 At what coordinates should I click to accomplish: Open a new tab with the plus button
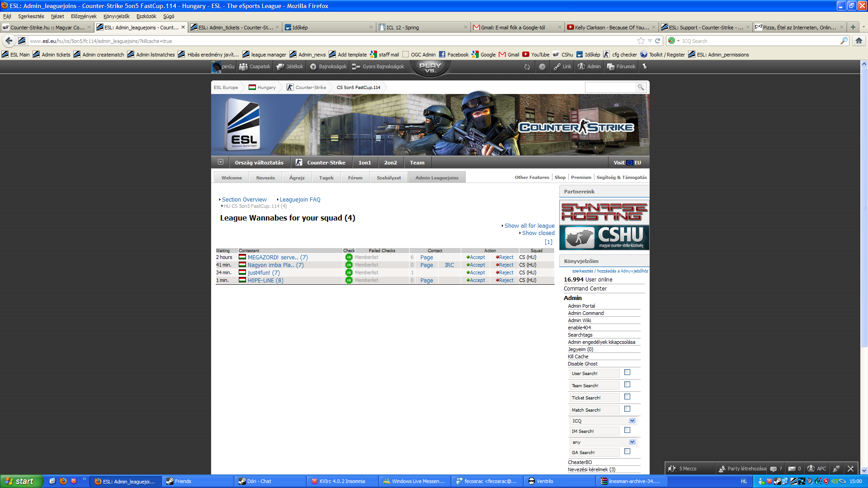coord(853,27)
